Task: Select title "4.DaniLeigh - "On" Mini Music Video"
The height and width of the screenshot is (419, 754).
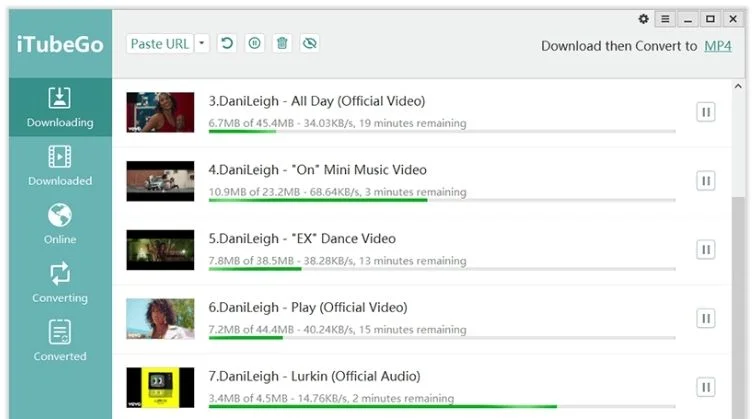Action: 317,170
